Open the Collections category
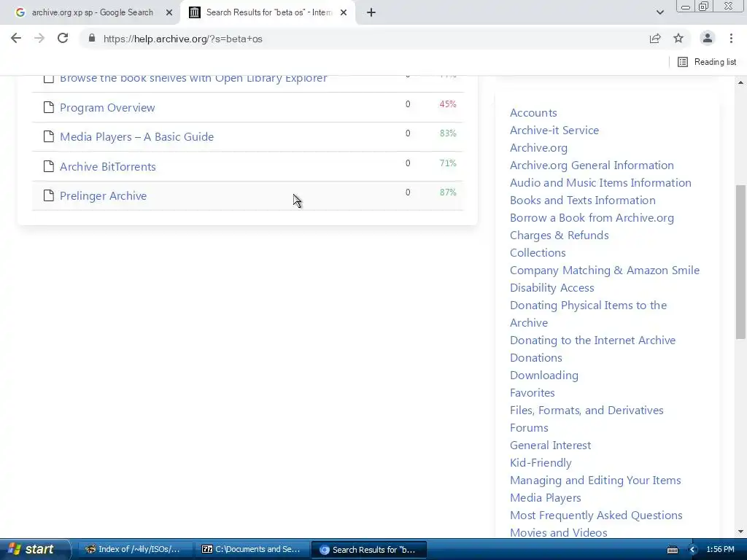 pos(538,253)
